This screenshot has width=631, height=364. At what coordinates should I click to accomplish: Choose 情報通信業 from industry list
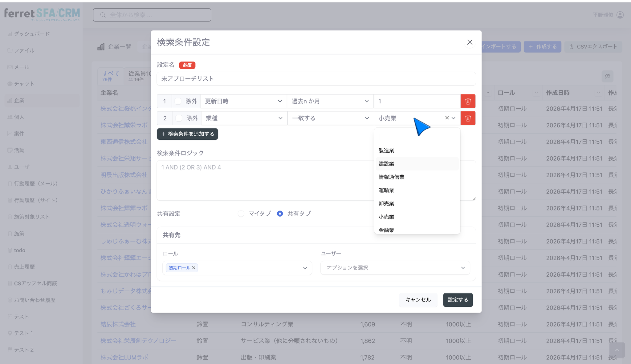point(417,177)
